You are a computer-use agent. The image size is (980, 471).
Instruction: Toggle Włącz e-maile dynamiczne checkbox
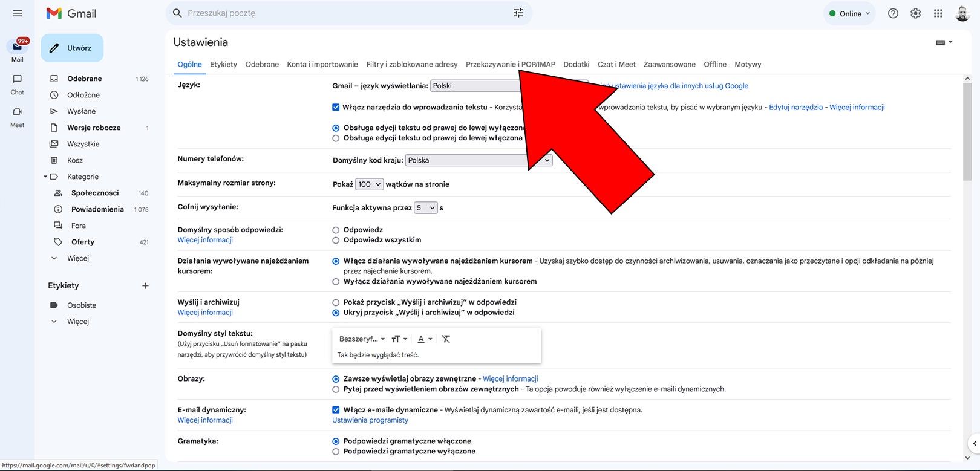click(x=336, y=409)
